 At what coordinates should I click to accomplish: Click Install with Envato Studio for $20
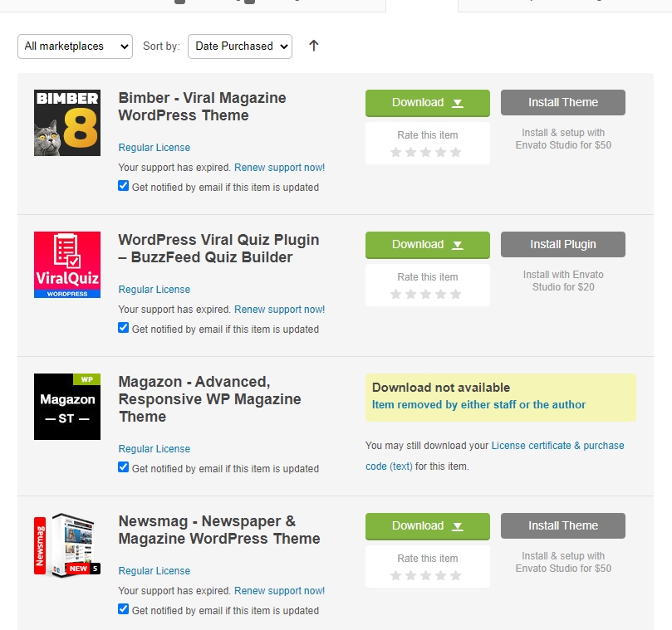click(x=563, y=281)
